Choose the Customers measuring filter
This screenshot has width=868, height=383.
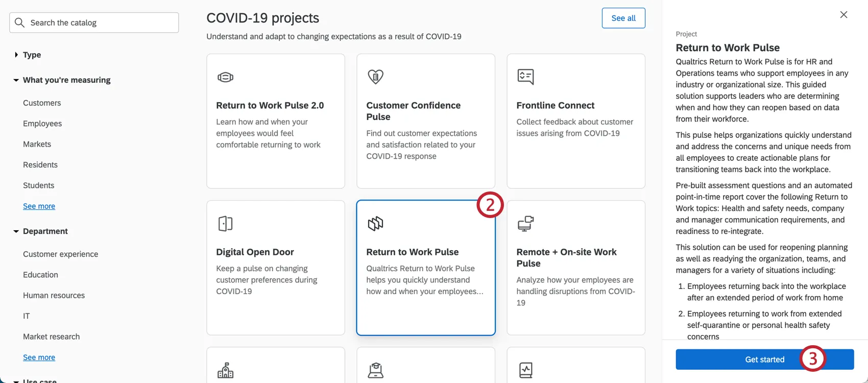pos(42,103)
